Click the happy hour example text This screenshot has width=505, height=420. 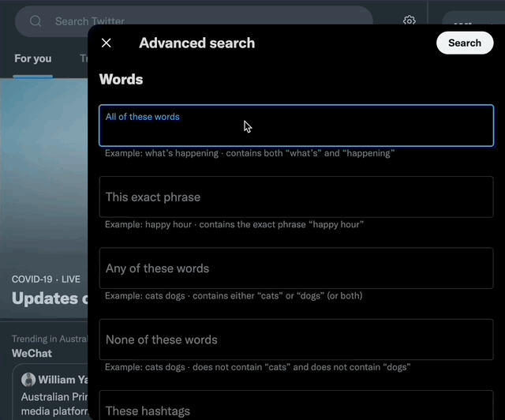(234, 224)
